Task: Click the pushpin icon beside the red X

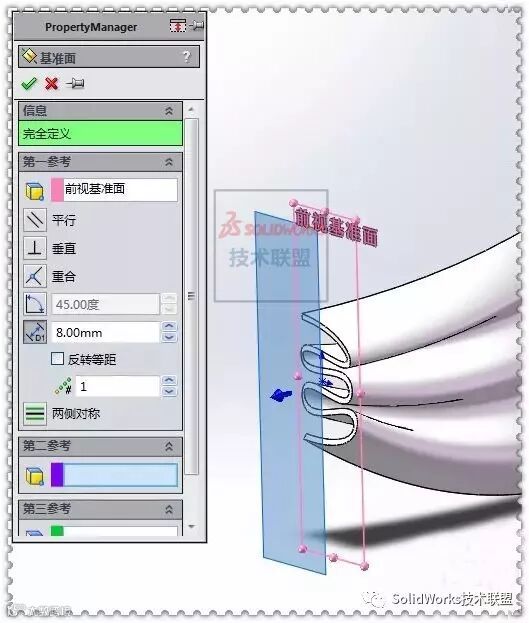Action: pos(75,83)
